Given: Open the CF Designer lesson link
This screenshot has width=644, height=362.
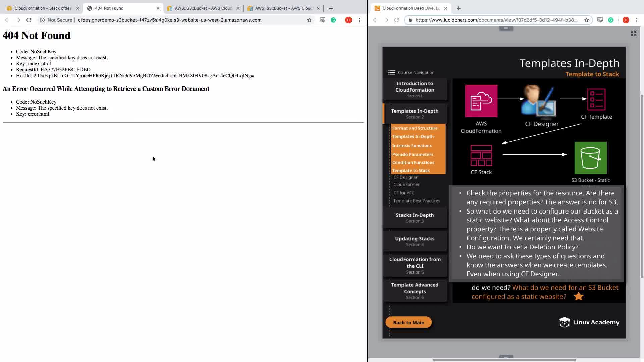Looking at the screenshot, I should pyautogui.click(x=406, y=177).
